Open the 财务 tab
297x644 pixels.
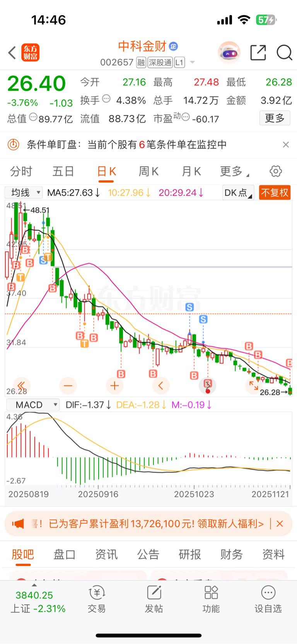click(232, 555)
